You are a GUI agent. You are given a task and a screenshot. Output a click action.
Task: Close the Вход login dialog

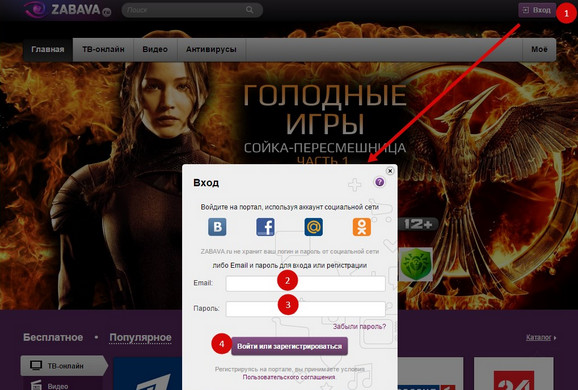point(390,171)
